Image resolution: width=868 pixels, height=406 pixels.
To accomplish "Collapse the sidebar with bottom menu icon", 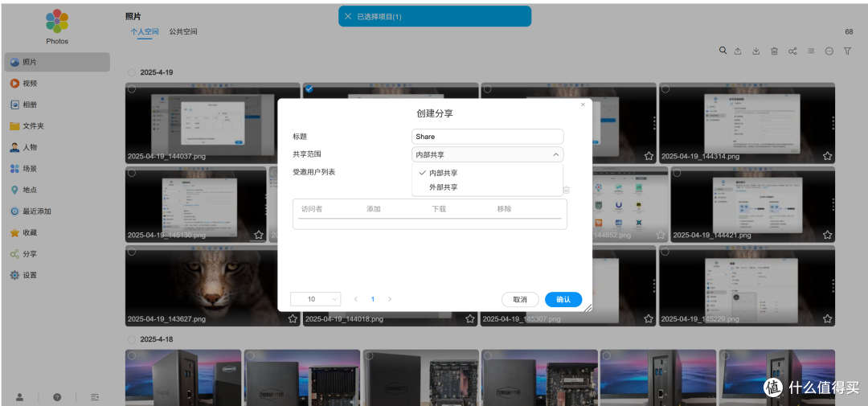I will point(95,397).
